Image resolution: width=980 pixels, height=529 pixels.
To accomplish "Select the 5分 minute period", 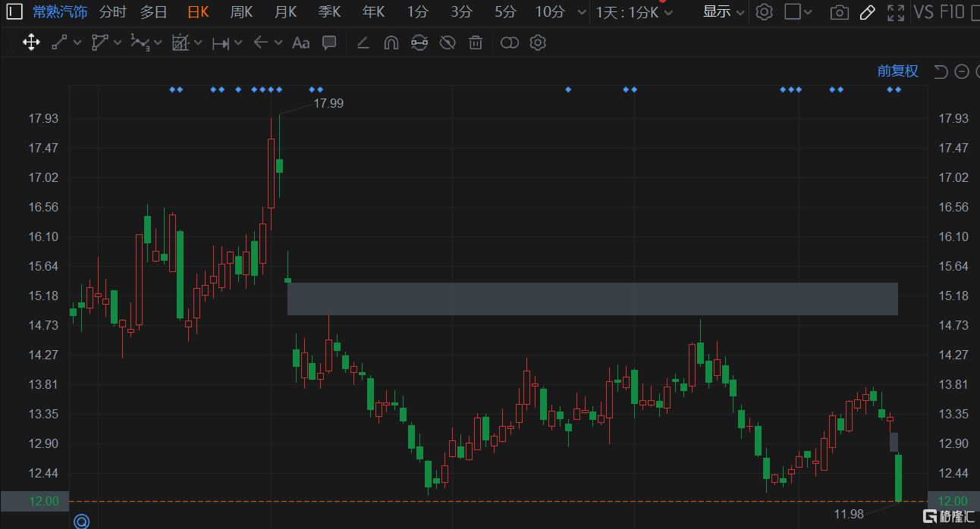I will pyautogui.click(x=505, y=11).
